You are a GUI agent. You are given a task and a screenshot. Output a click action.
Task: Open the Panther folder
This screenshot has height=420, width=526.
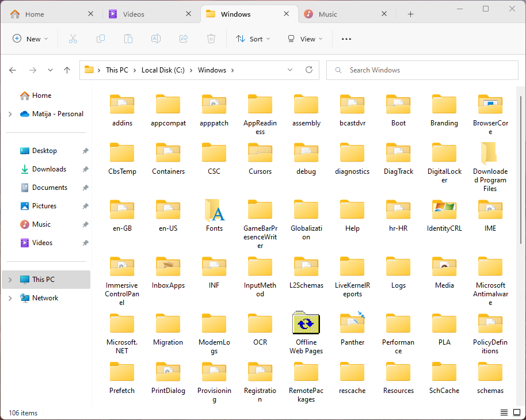click(352, 329)
